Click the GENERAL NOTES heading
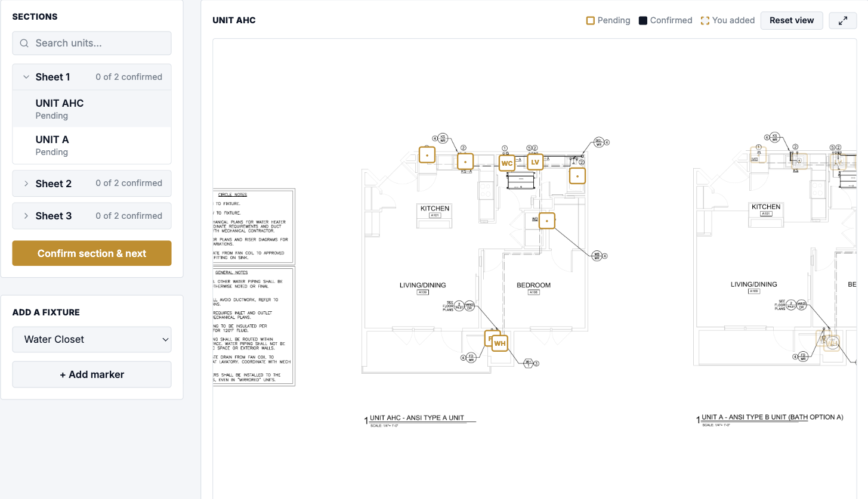 (x=231, y=272)
